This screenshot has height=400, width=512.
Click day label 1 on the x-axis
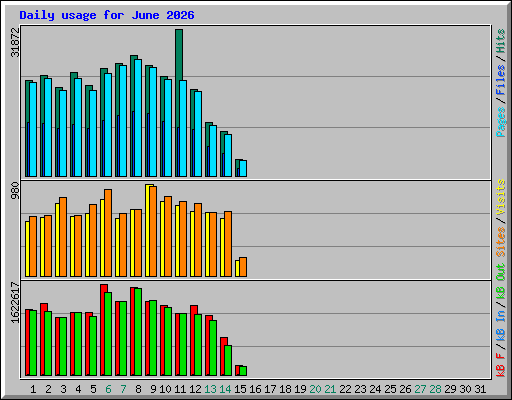[33, 389]
